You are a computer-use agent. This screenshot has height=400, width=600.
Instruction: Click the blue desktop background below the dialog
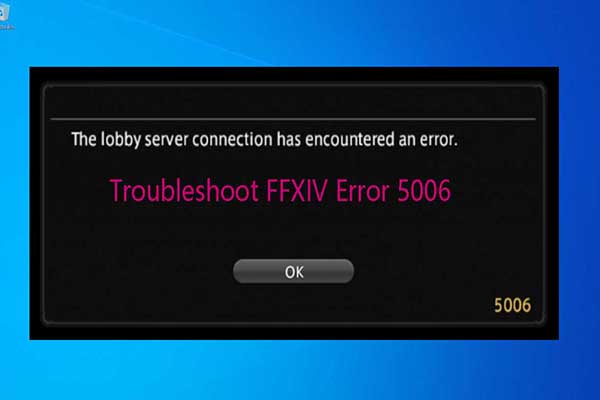pyautogui.click(x=294, y=369)
